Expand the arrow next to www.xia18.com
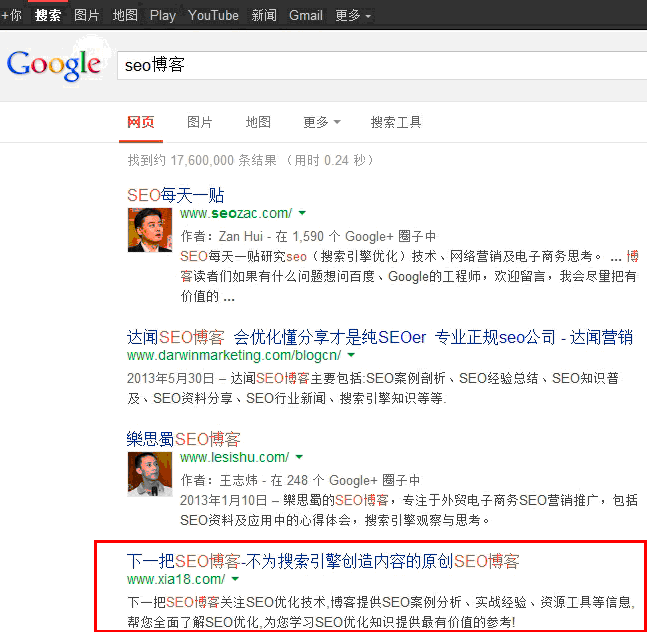Viewport: 647px width, 632px height. [x=235, y=579]
